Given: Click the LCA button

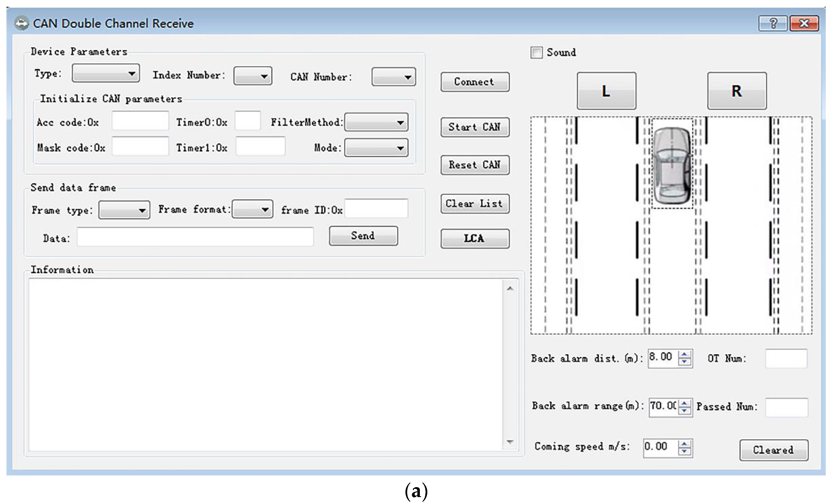Looking at the screenshot, I should tap(475, 238).
